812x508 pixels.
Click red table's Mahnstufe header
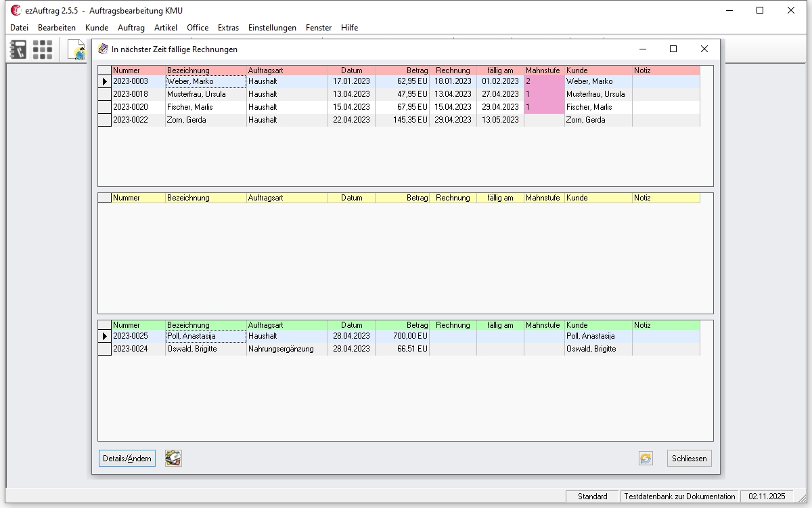coord(545,70)
